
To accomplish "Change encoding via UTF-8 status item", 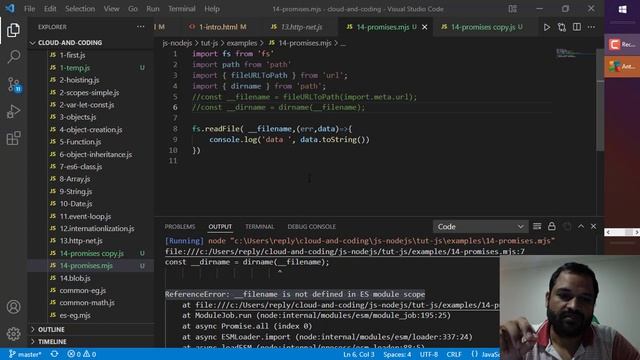I will [x=429, y=354].
